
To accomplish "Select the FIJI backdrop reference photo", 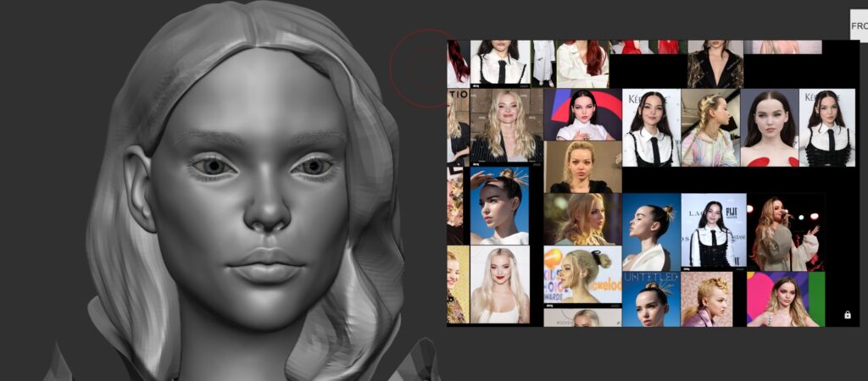I will pyautogui.click(x=713, y=230).
